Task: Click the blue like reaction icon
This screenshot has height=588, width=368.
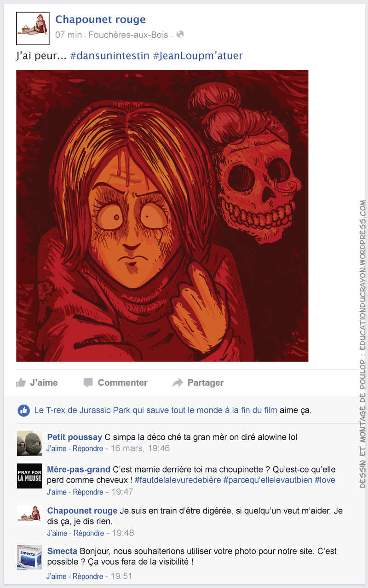Action: tap(23, 410)
